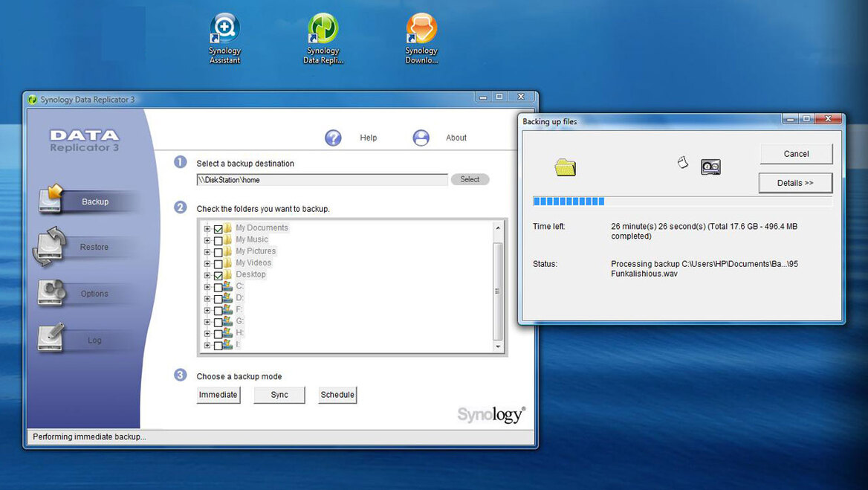The height and width of the screenshot is (490, 868).
Task: Expand the H: drive tree node
Action: (x=207, y=333)
